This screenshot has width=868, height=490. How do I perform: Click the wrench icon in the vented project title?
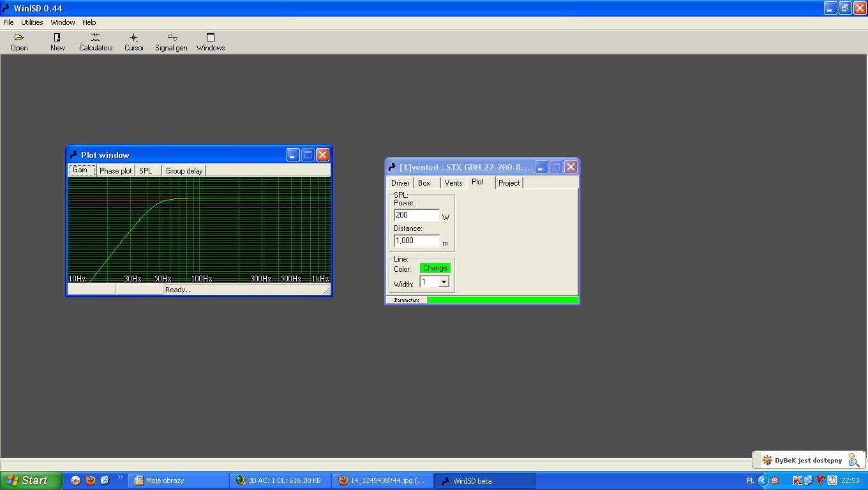[392, 167]
